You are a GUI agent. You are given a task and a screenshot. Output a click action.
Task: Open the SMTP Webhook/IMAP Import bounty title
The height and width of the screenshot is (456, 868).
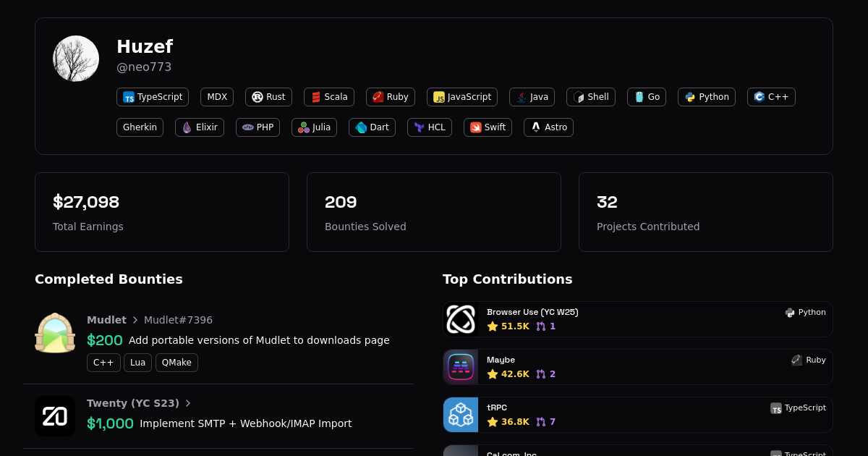245,423
